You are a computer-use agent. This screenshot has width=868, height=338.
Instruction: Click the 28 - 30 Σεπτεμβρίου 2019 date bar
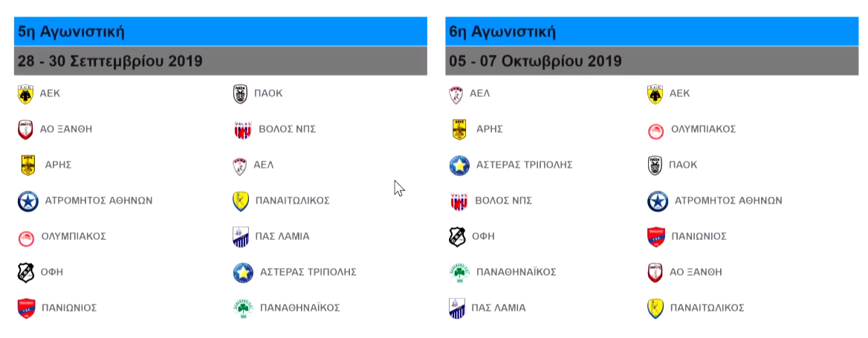pyautogui.click(x=220, y=61)
